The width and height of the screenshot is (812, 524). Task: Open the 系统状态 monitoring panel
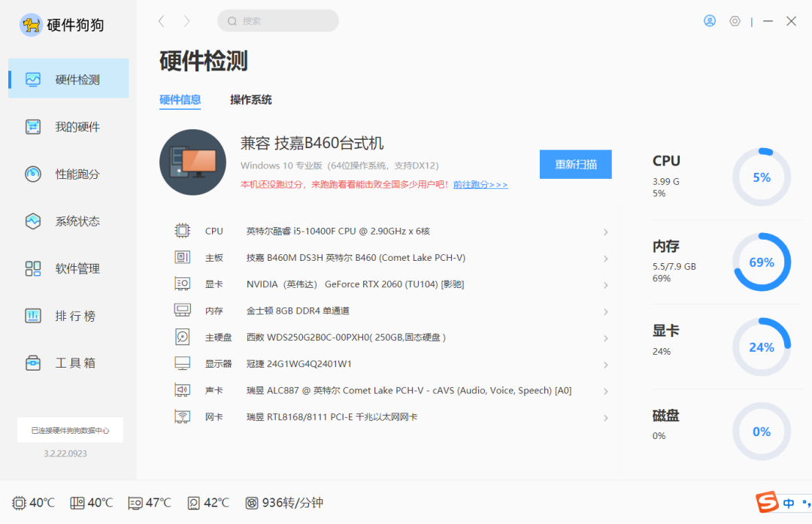68,221
